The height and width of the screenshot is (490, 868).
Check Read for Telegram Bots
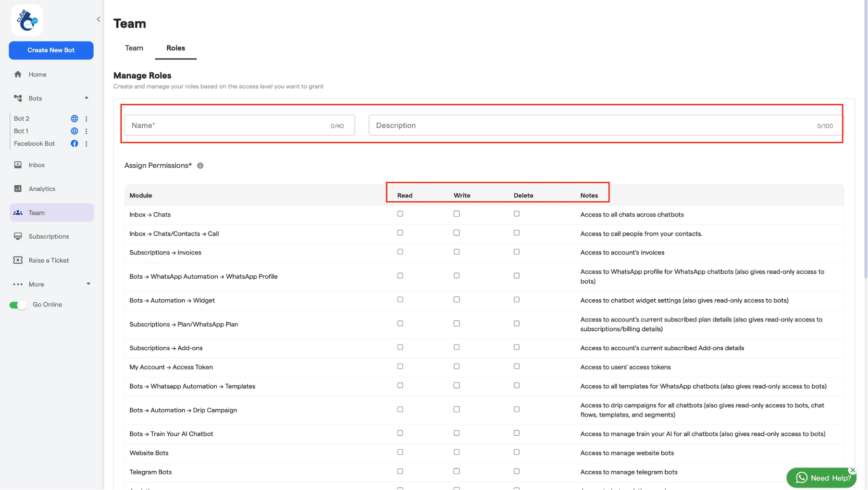tap(400, 472)
